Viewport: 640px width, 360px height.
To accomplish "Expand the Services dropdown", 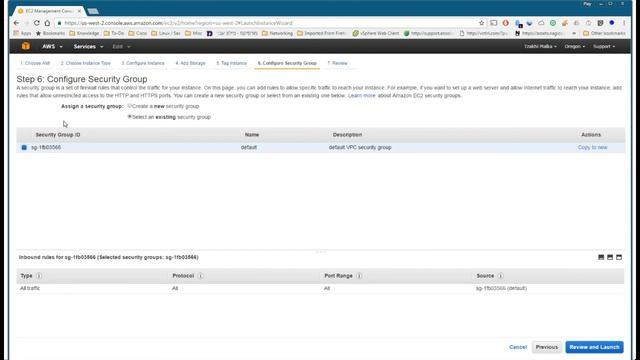I will point(89,47).
